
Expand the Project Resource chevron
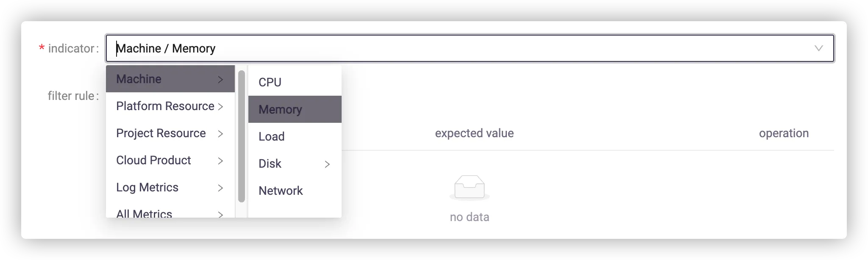point(220,133)
